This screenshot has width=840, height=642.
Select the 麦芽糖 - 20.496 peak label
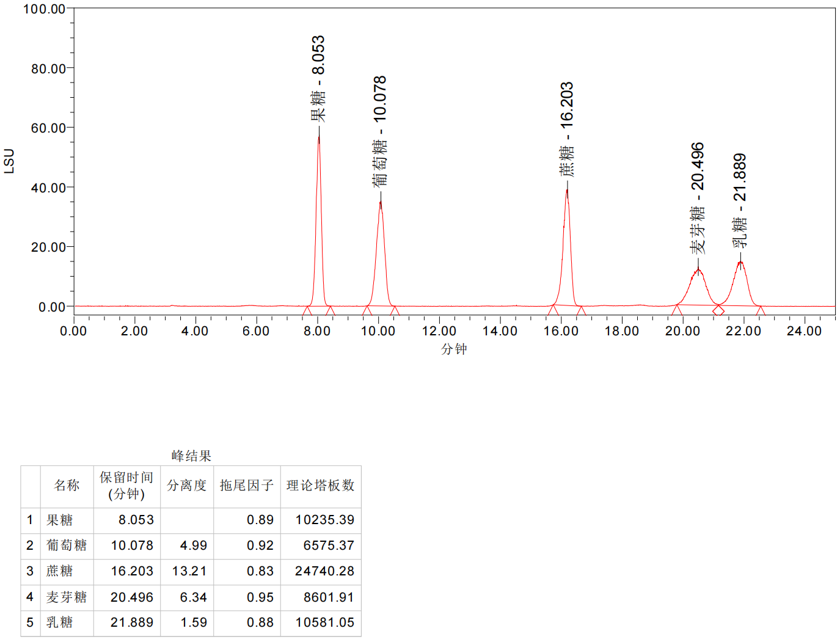coord(698,198)
